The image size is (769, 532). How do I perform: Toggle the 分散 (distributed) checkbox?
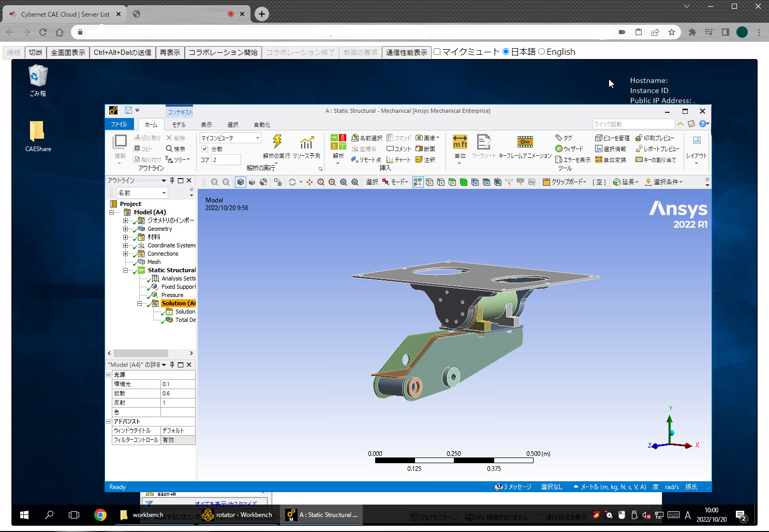(205, 149)
